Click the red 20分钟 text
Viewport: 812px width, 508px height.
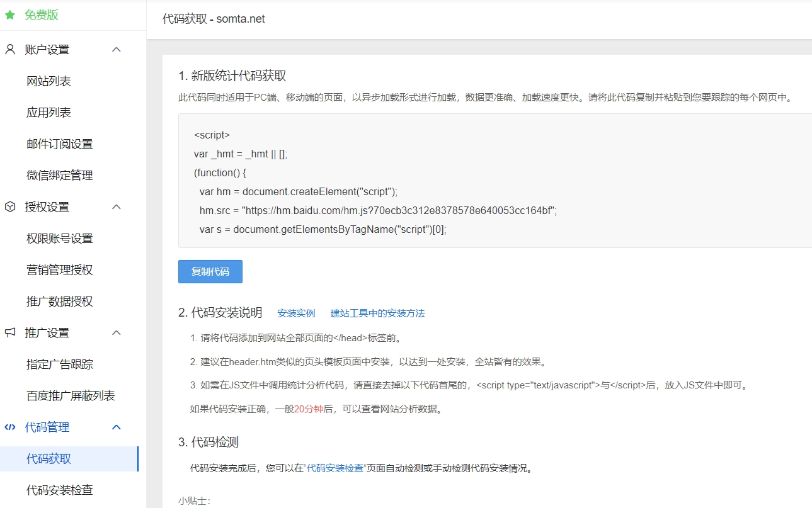point(309,409)
